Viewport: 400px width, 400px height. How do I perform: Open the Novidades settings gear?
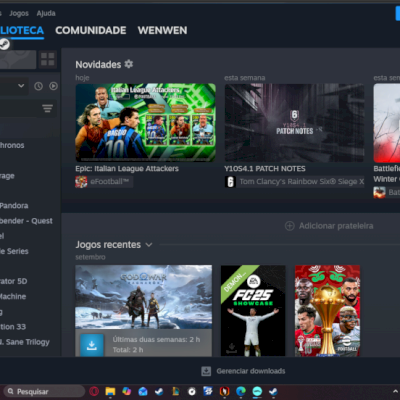pyautogui.click(x=129, y=64)
